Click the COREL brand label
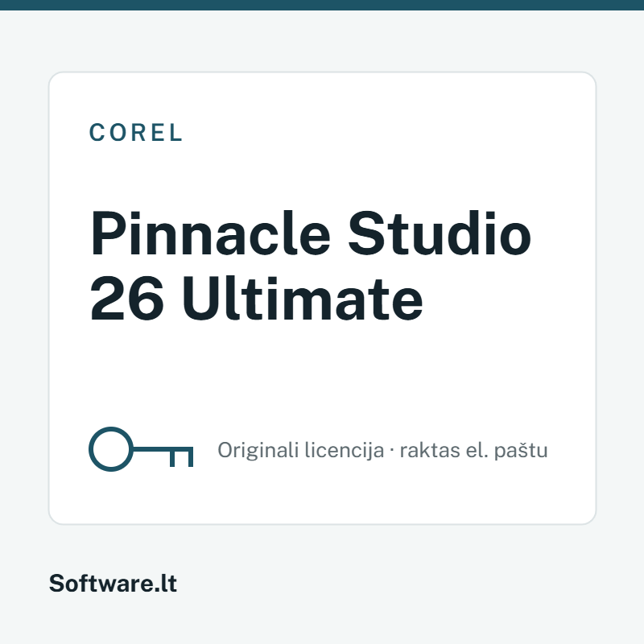644x644 pixels. tap(136, 133)
